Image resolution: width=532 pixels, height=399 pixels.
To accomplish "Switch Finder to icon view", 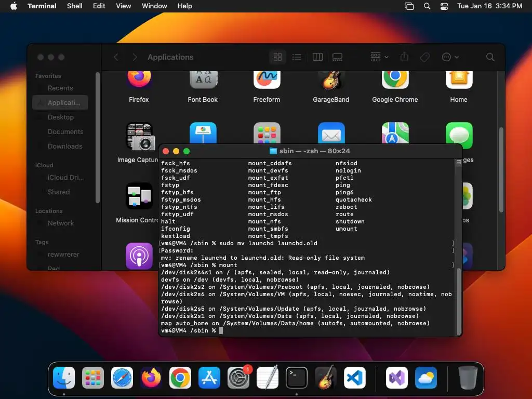I will [x=277, y=57].
